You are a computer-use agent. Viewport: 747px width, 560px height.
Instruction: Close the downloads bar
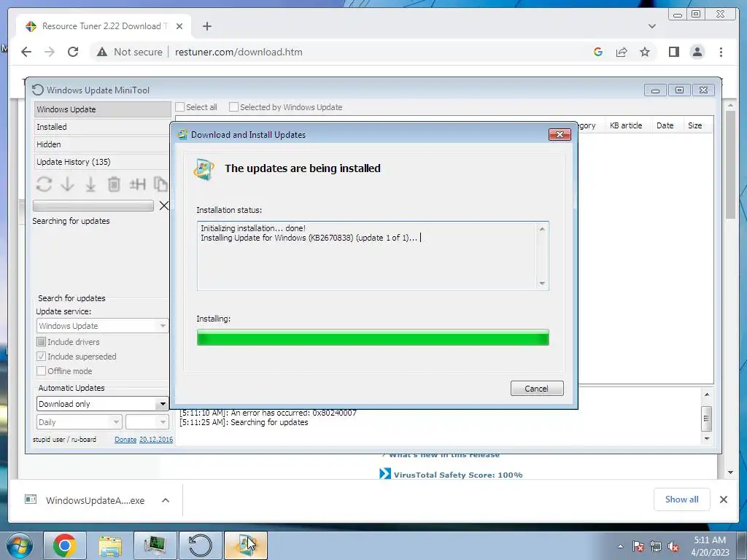click(x=723, y=499)
